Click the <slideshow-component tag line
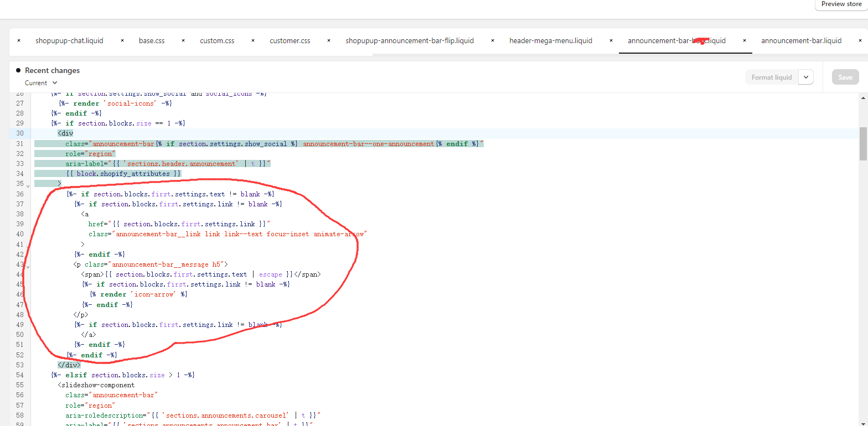 pyautogui.click(x=96, y=385)
